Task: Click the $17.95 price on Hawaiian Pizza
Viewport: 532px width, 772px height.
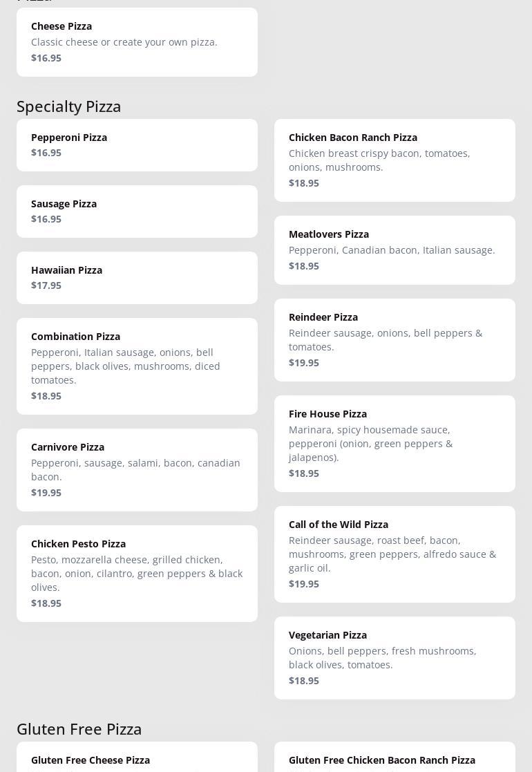Action: point(46,285)
